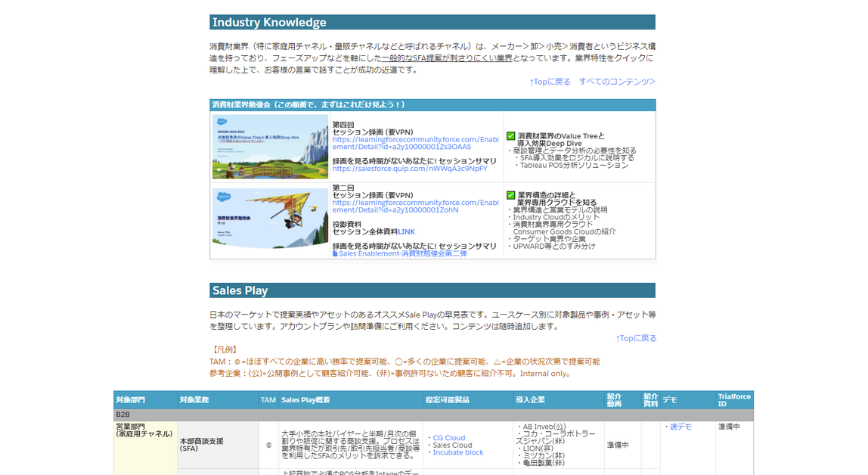This screenshot has height=475, width=868.
Task: Click the green check beside 業界構造の詳細と
Action: click(511, 195)
